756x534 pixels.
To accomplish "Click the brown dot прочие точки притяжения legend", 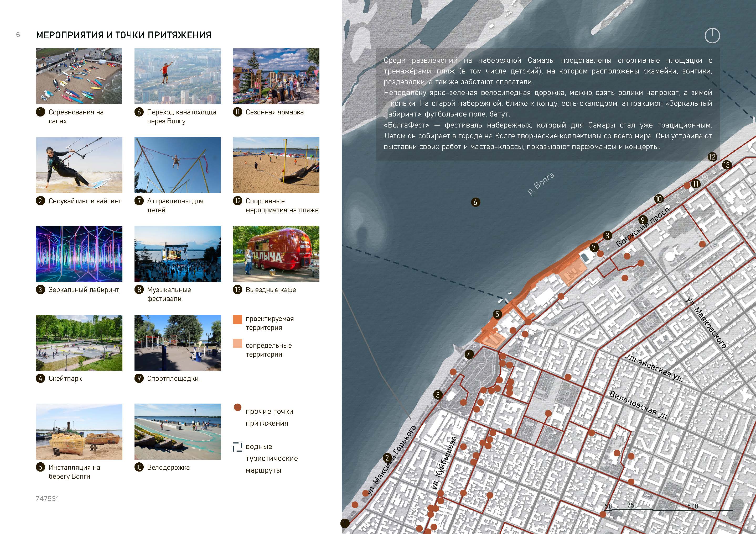I will pos(237,408).
